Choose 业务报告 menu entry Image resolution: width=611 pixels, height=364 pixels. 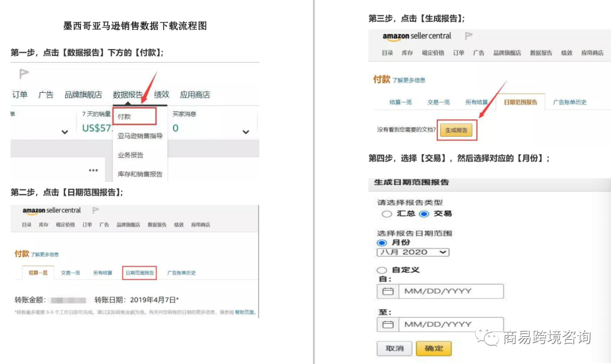131,155
